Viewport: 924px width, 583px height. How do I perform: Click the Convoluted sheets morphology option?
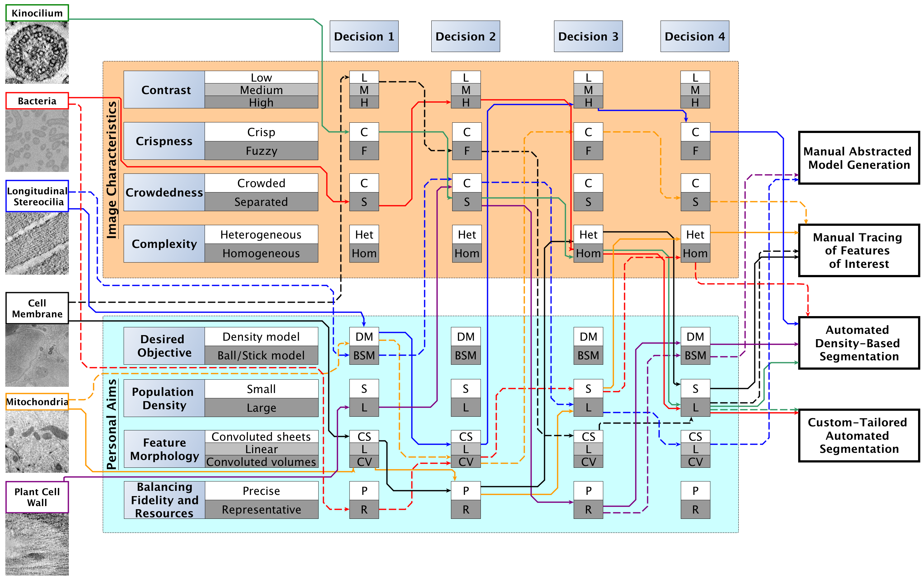point(261,436)
